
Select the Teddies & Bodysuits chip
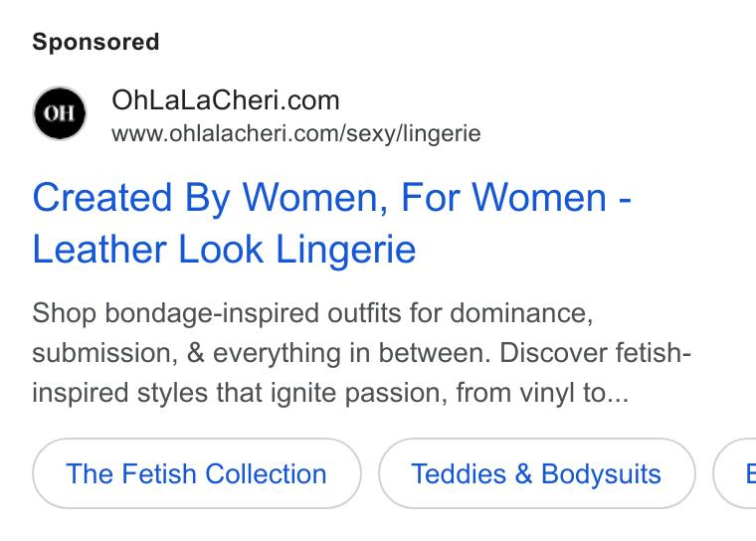pyautogui.click(x=536, y=473)
